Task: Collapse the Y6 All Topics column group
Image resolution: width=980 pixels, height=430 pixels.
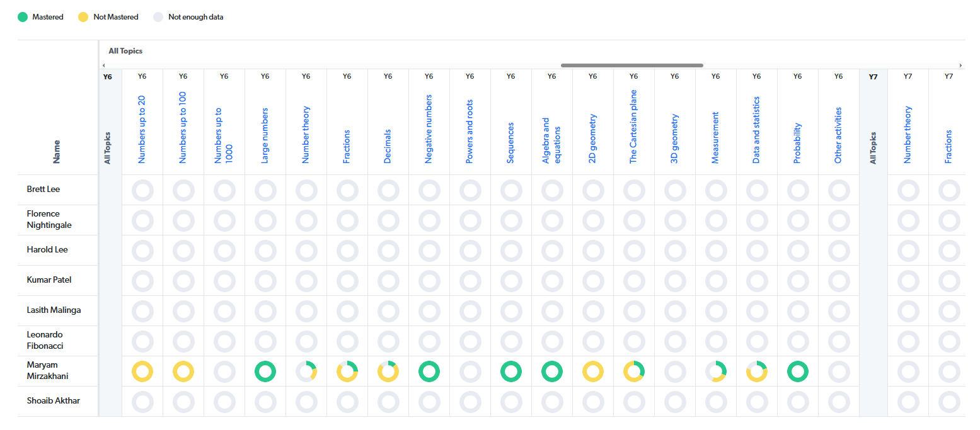Action: (x=107, y=76)
